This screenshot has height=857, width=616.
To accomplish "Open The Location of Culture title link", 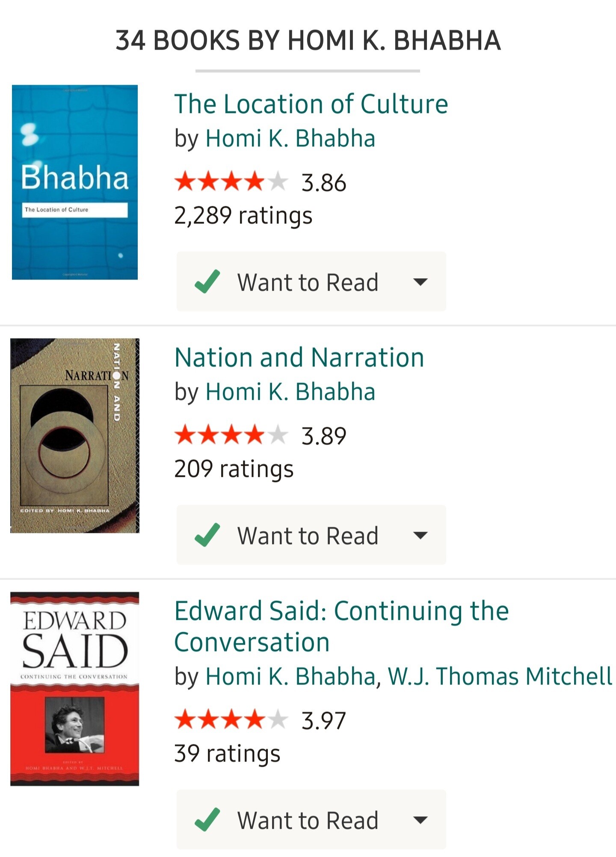I will (311, 104).
